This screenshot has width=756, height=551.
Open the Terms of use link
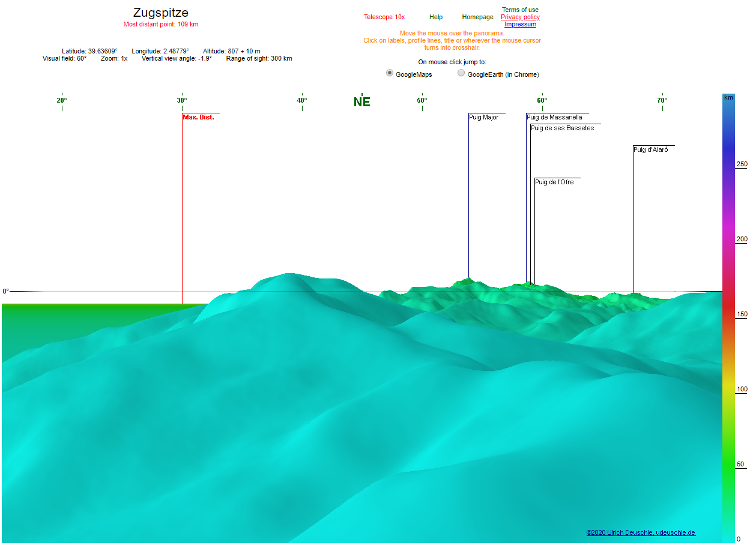coord(520,10)
